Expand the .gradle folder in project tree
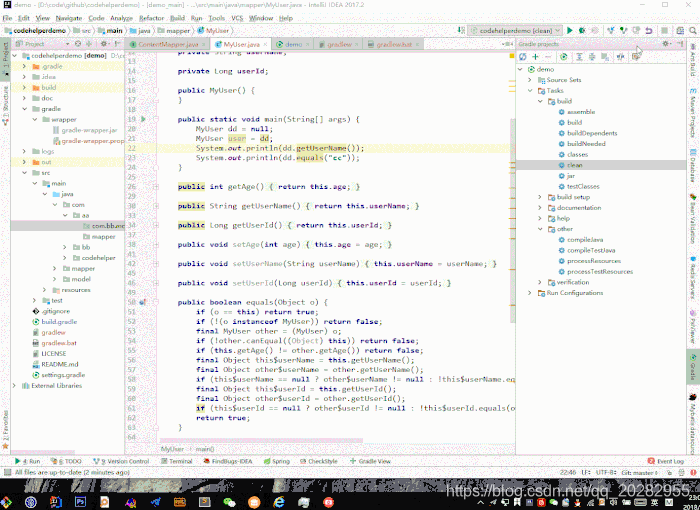The height and width of the screenshot is (510, 700). [x=25, y=66]
